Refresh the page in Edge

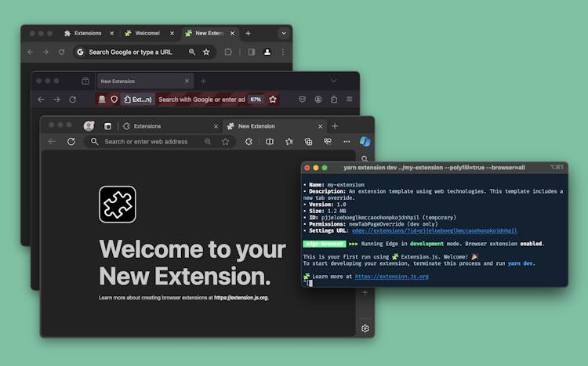71,141
